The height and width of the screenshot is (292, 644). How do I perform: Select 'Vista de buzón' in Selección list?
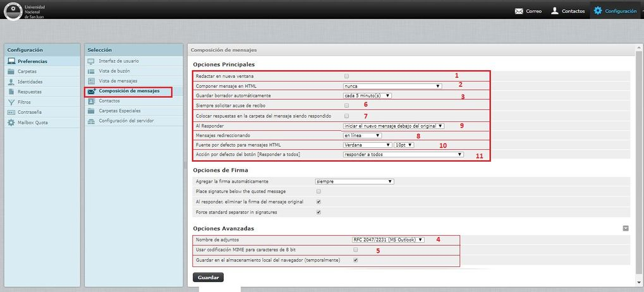(x=114, y=71)
